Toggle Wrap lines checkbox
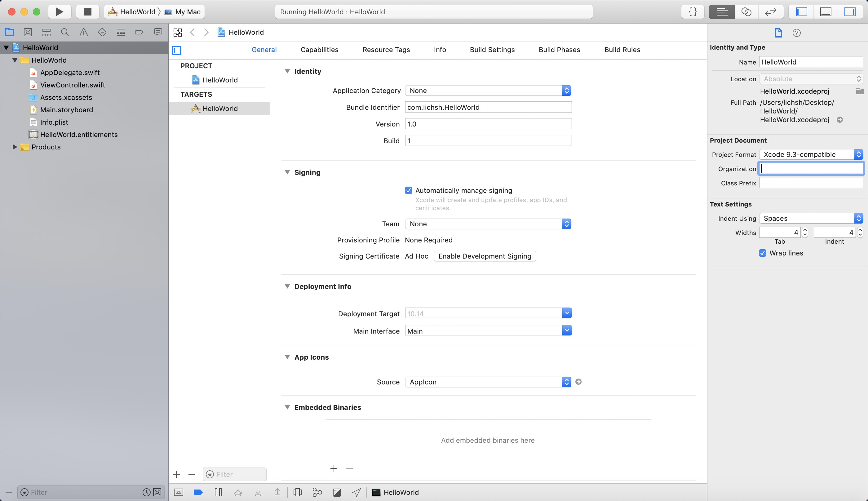The height and width of the screenshot is (501, 868). pyautogui.click(x=762, y=253)
